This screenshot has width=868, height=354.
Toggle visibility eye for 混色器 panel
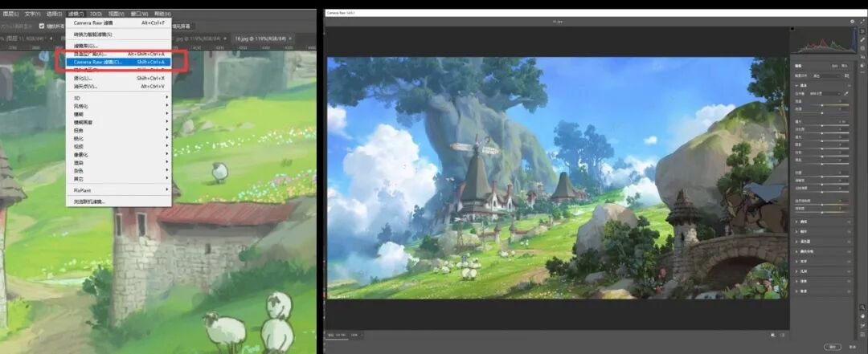point(848,241)
